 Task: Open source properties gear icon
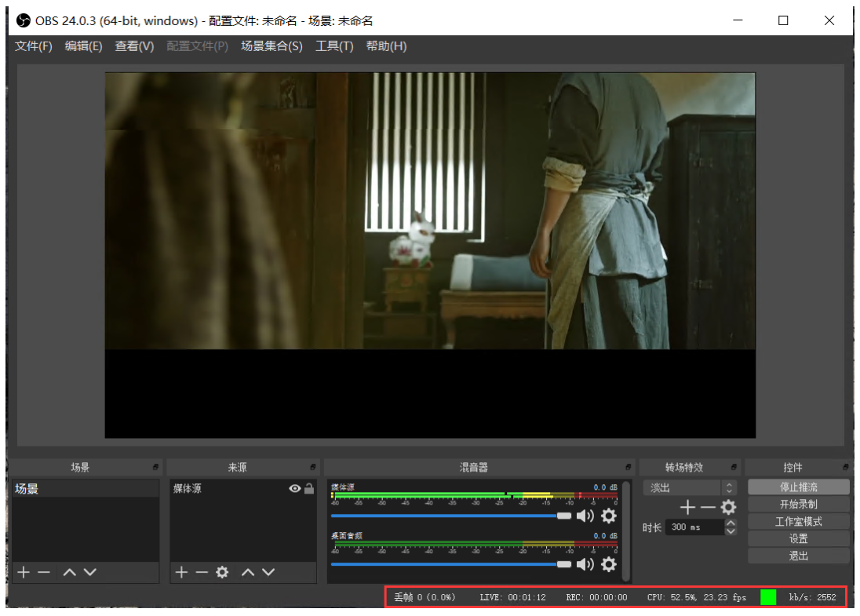pos(222,572)
